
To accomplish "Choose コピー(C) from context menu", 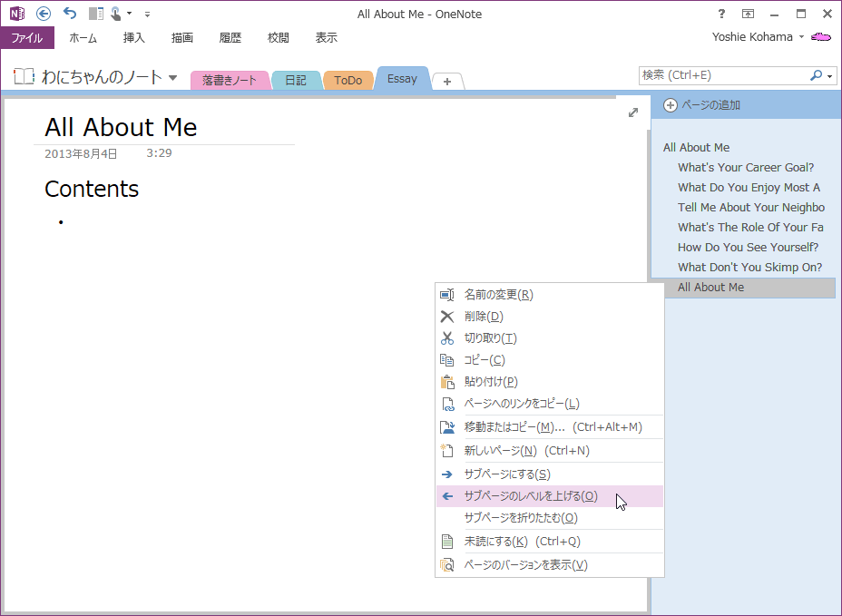I will 550,360.
